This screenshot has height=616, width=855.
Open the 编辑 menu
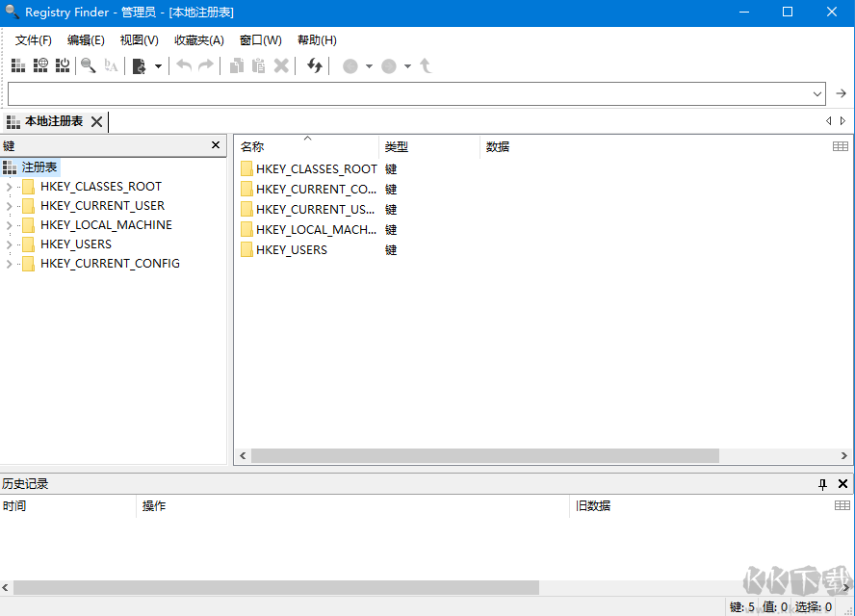[x=86, y=39]
